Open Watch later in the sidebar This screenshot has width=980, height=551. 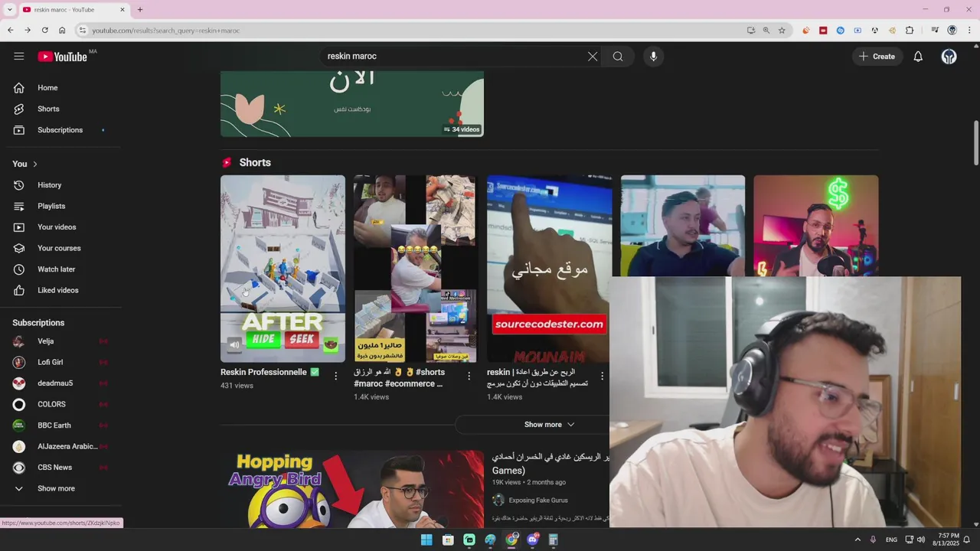tap(60, 269)
